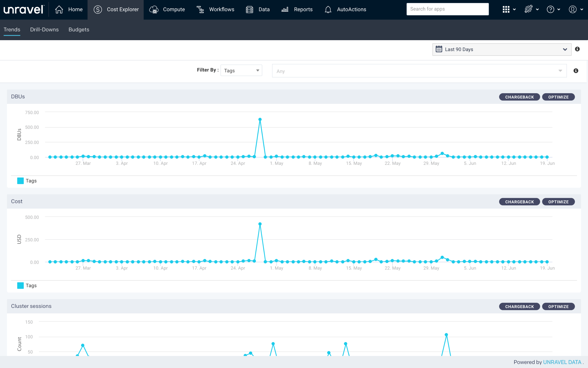Click info icon beside the Any filter
The image size is (588, 368).
click(576, 70)
